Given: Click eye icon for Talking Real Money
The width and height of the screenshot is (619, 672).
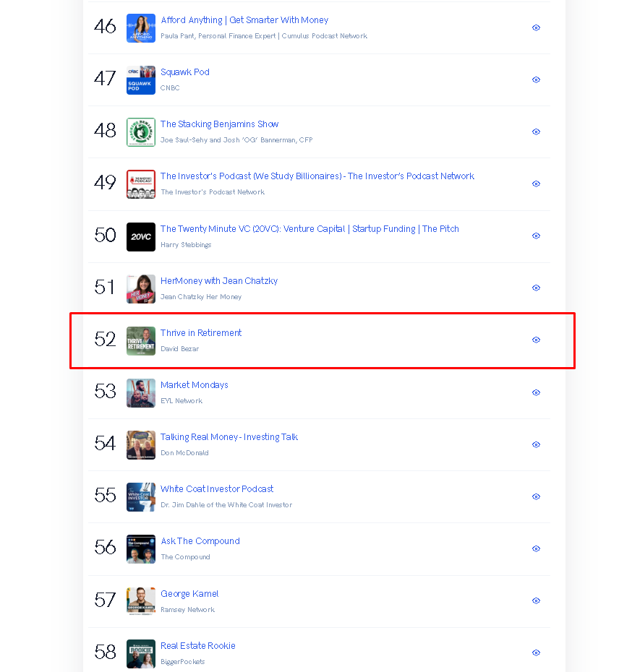Looking at the screenshot, I should coord(536,444).
